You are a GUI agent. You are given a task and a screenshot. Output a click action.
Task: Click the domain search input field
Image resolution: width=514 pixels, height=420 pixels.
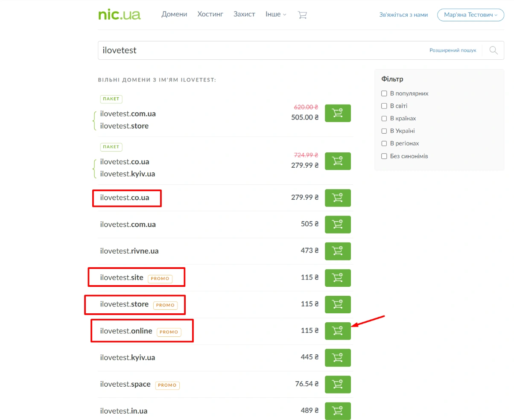(256, 50)
